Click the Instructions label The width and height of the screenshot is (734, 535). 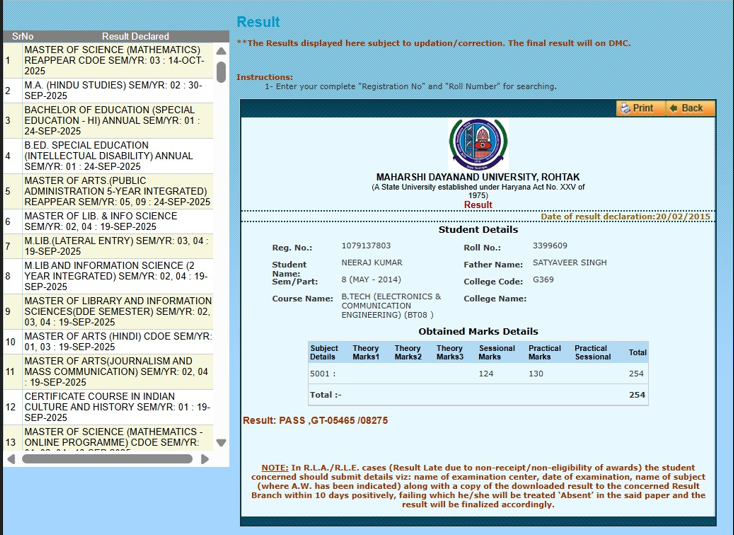click(264, 77)
